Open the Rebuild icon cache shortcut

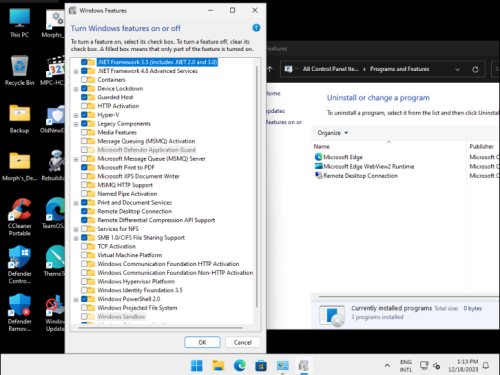coord(53,166)
